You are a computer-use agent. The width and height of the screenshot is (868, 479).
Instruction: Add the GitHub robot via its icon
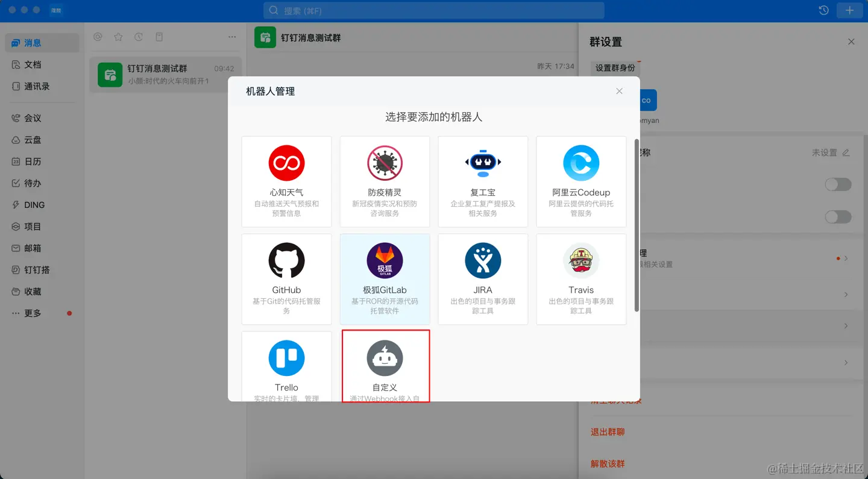click(286, 261)
